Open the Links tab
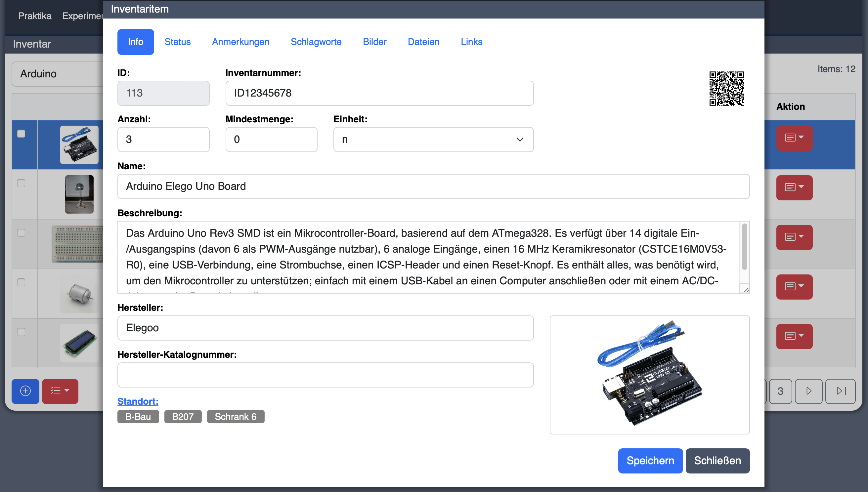The image size is (868, 492). point(471,42)
